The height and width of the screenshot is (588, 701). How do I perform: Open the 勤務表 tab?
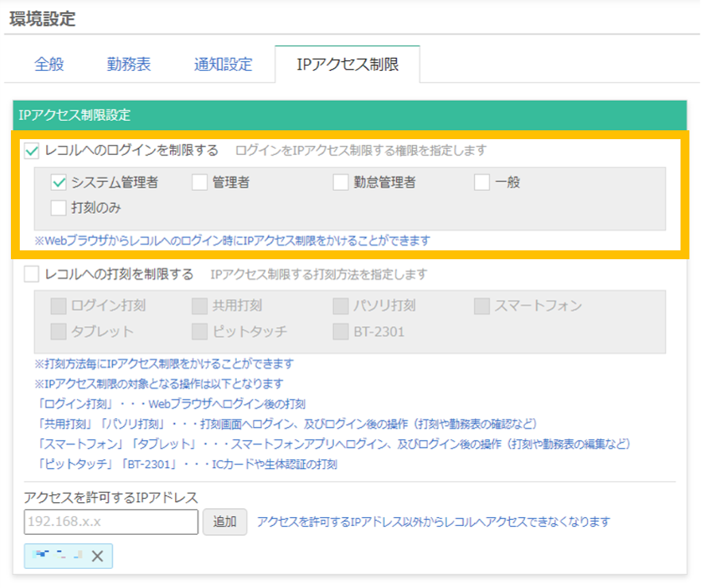[x=128, y=63]
